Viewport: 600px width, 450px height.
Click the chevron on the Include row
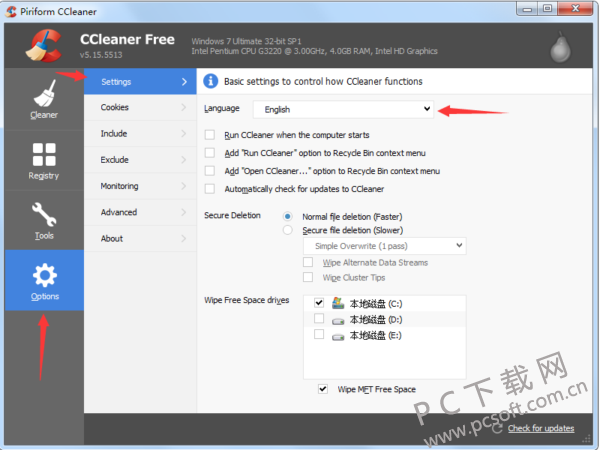coord(184,134)
